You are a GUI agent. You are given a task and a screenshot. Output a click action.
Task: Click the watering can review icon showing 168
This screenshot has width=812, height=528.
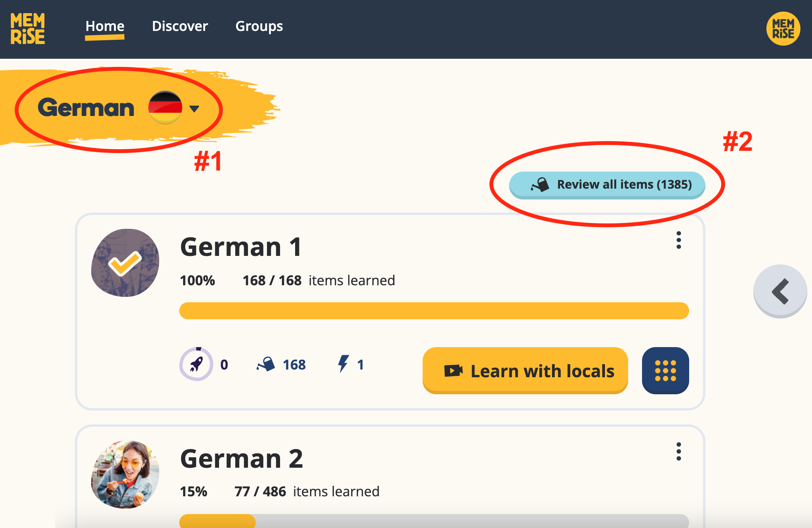pyautogui.click(x=266, y=364)
